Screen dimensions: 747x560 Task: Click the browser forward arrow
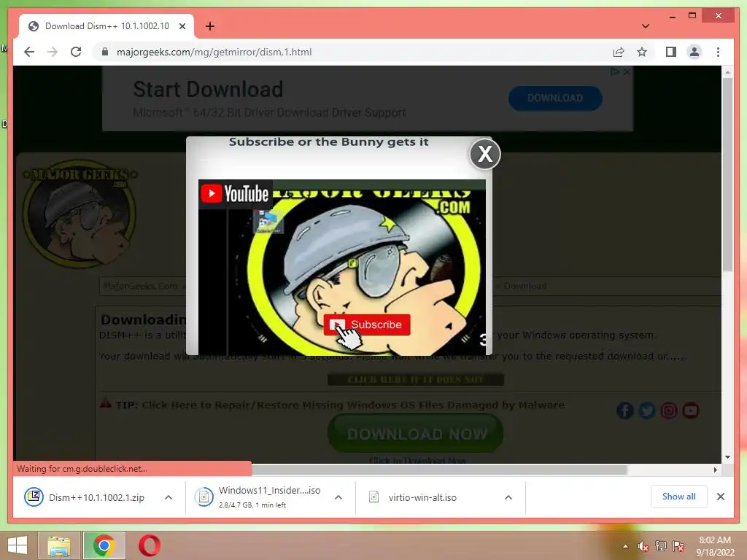53,52
